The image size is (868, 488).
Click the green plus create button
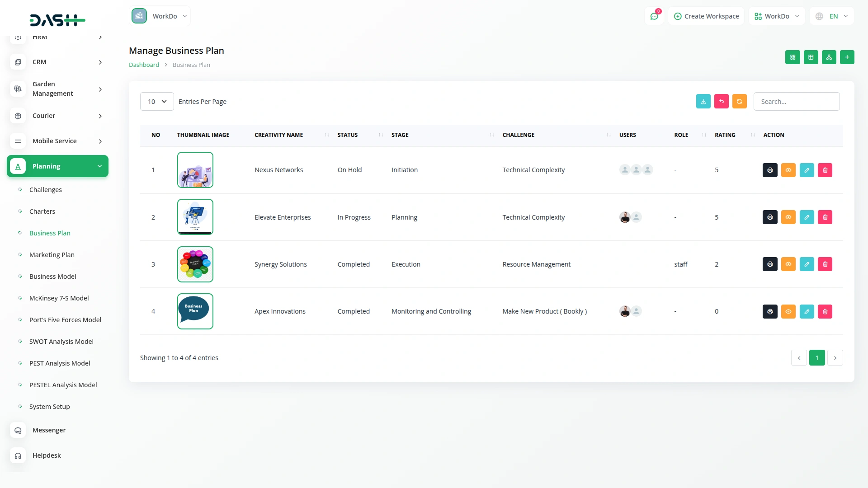tap(847, 57)
